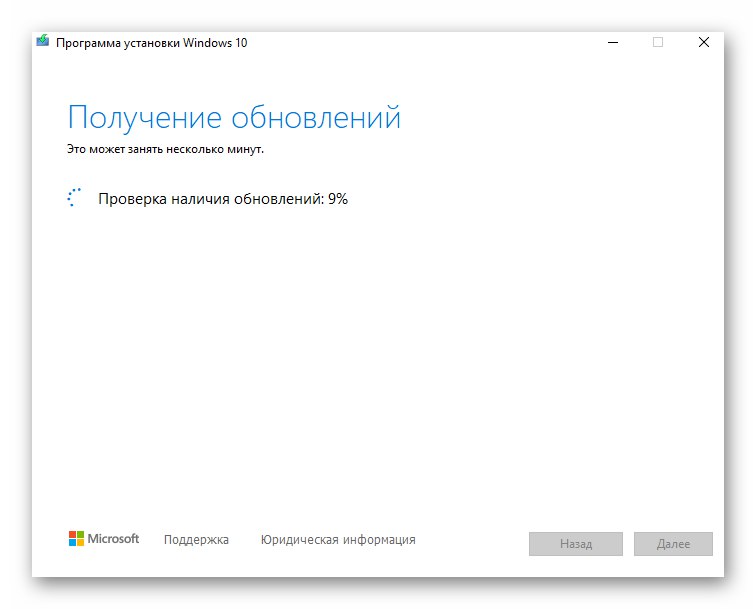Click the Далее button
The height and width of the screenshot is (609, 756).
(x=673, y=544)
